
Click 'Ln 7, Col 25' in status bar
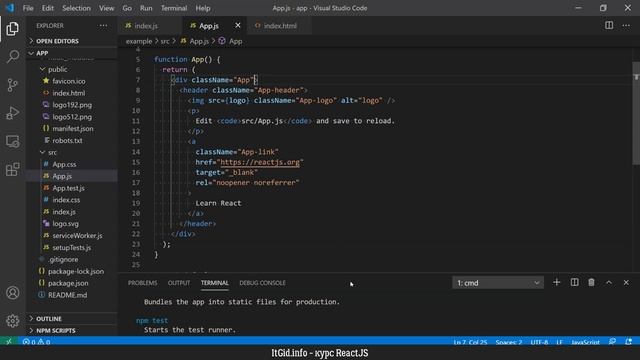tap(470, 342)
